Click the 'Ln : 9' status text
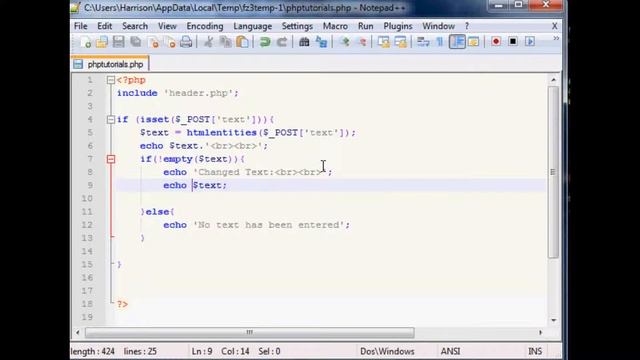This screenshot has height=360, width=640. [202, 351]
